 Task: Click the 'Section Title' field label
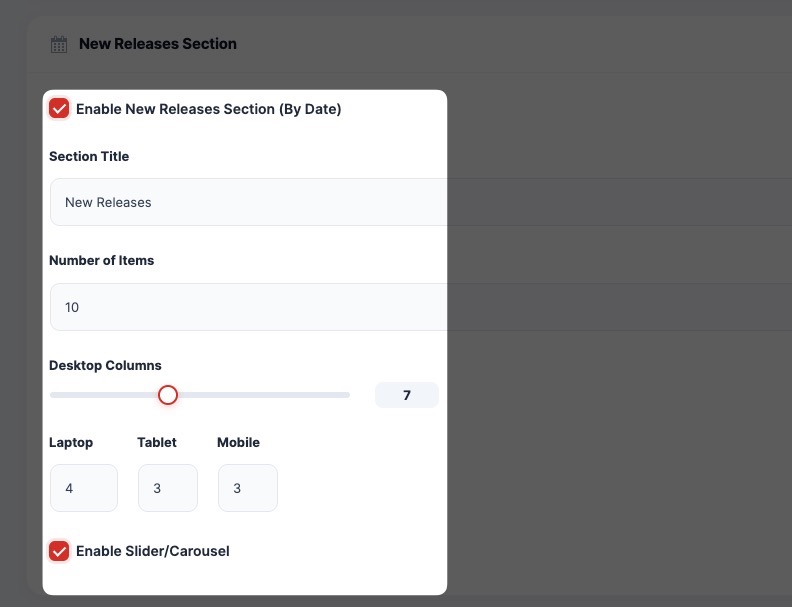coord(89,156)
